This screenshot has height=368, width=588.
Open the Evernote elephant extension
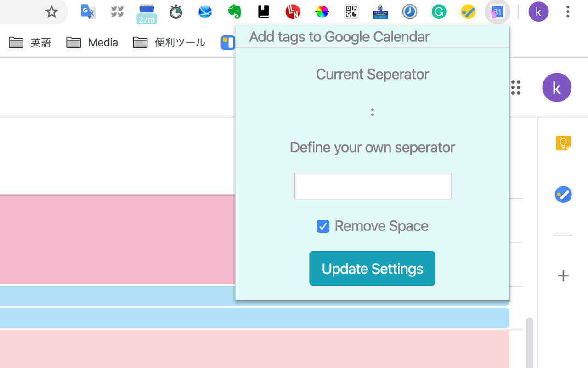pos(234,11)
